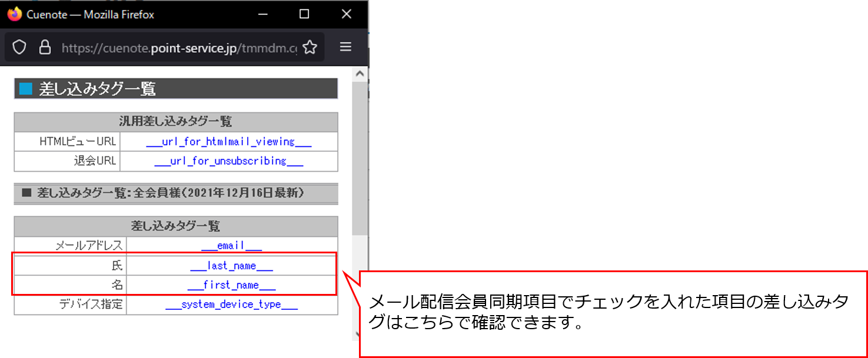The image size is (868, 358).
Task: Click the tracking protection shield icon
Action: [19, 46]
